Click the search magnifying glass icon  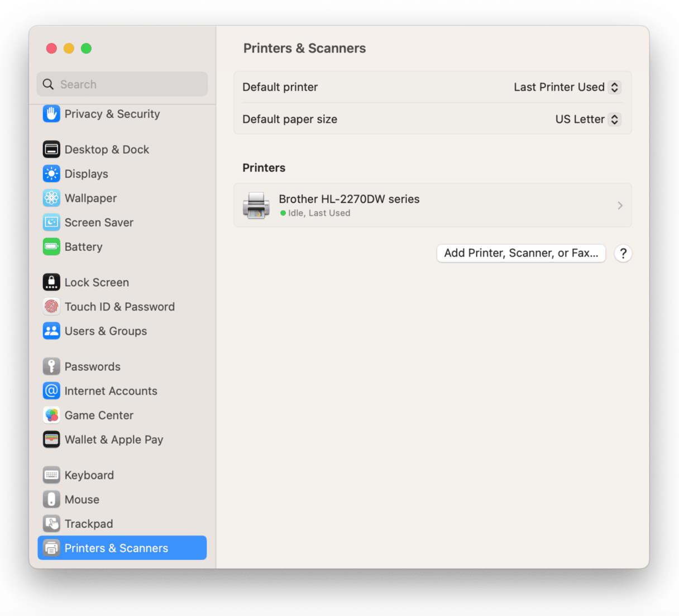[49, 84]
